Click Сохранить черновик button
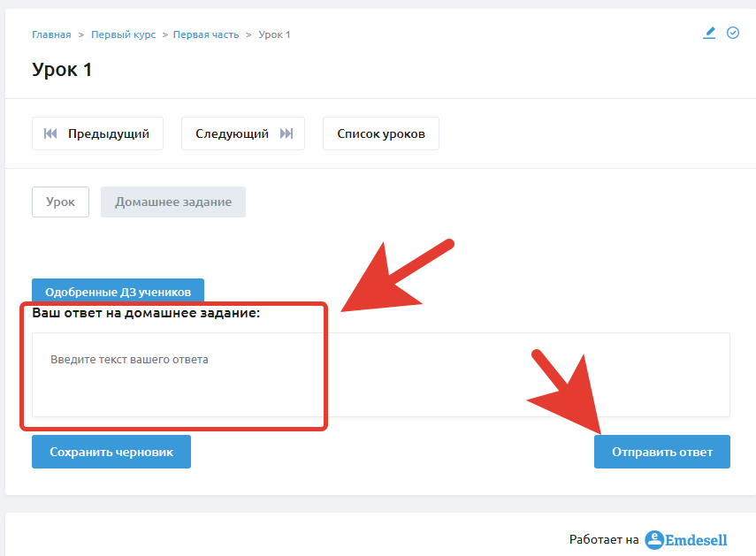Screen dimensions: 756x556 click(x=111, y=452)
